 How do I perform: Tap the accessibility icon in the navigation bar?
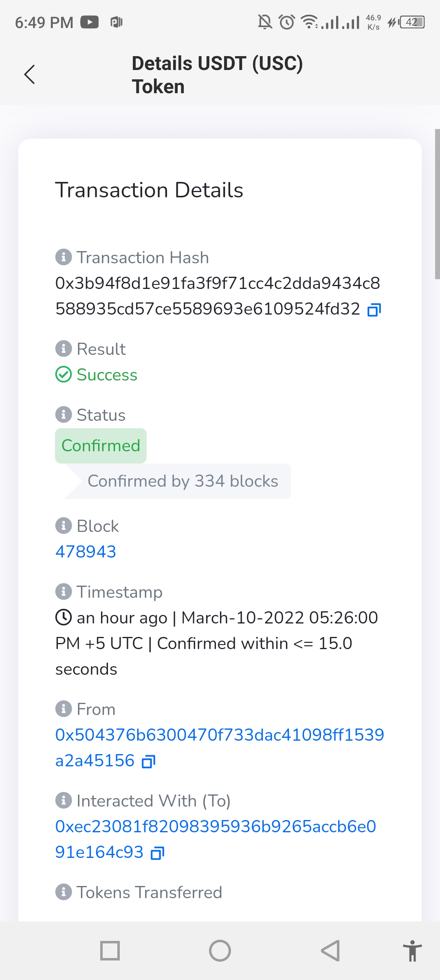(413, 951)
